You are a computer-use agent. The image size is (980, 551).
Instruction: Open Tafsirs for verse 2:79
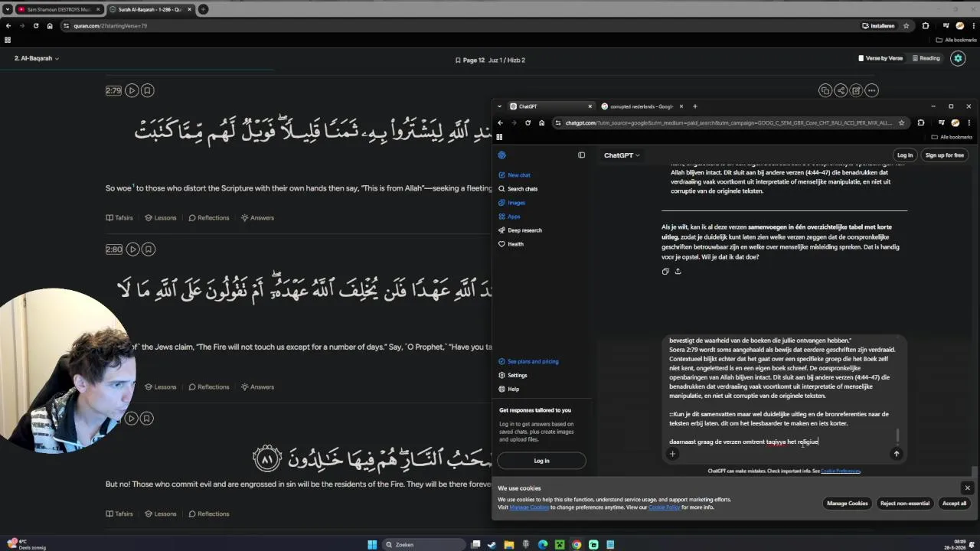[119, 217]
